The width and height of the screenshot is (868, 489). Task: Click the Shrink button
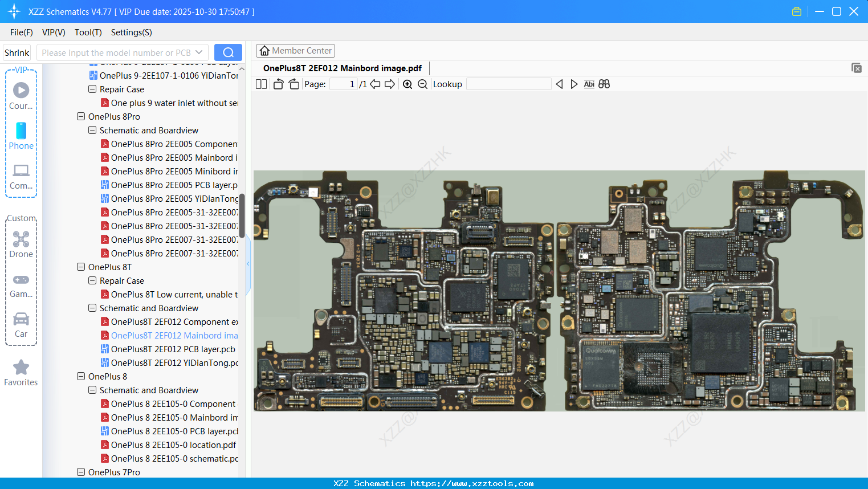tap(17, 52)
